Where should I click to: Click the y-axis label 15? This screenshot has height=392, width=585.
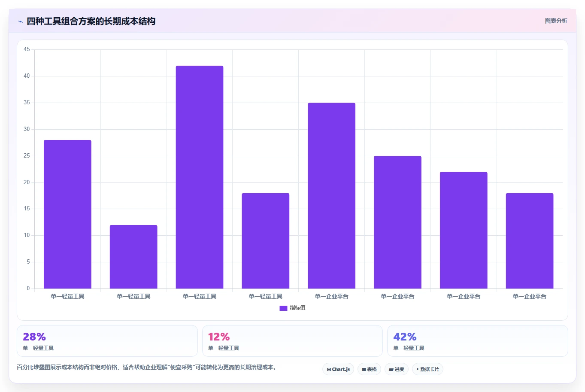27,209
